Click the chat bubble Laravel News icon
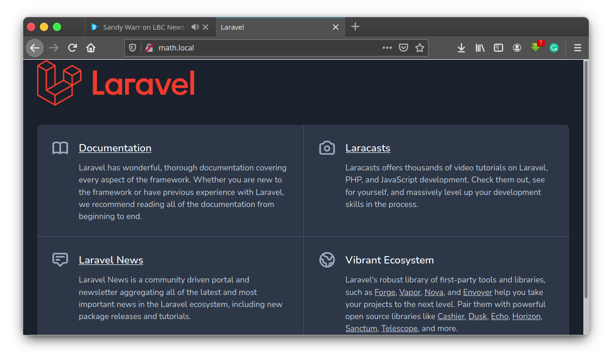The height and width of the screenshot is (364, 612). (x=60, y=260)
